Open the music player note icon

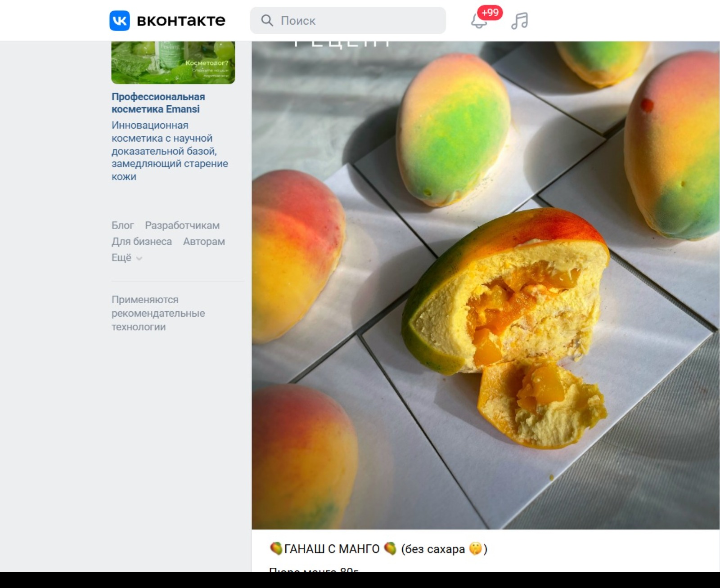(x=520, y=21)
